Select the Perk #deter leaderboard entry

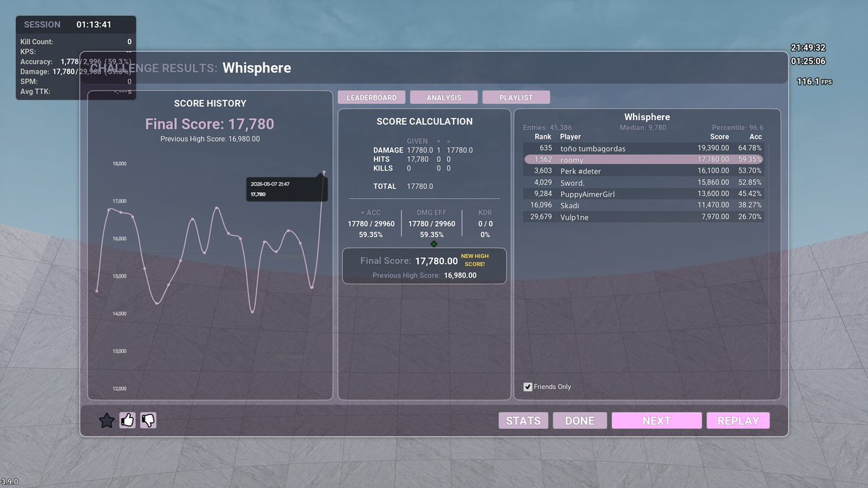point(644,171)
